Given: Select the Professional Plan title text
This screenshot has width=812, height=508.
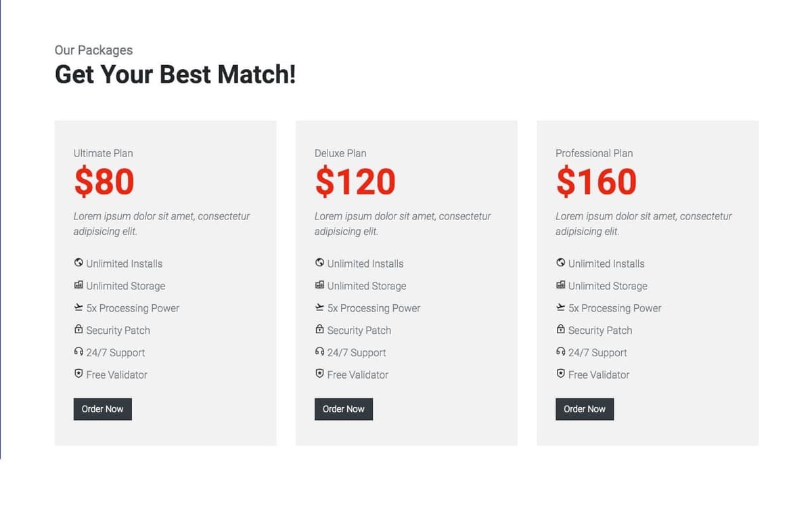Looking at the screenshot, I should tap(594, 153).
